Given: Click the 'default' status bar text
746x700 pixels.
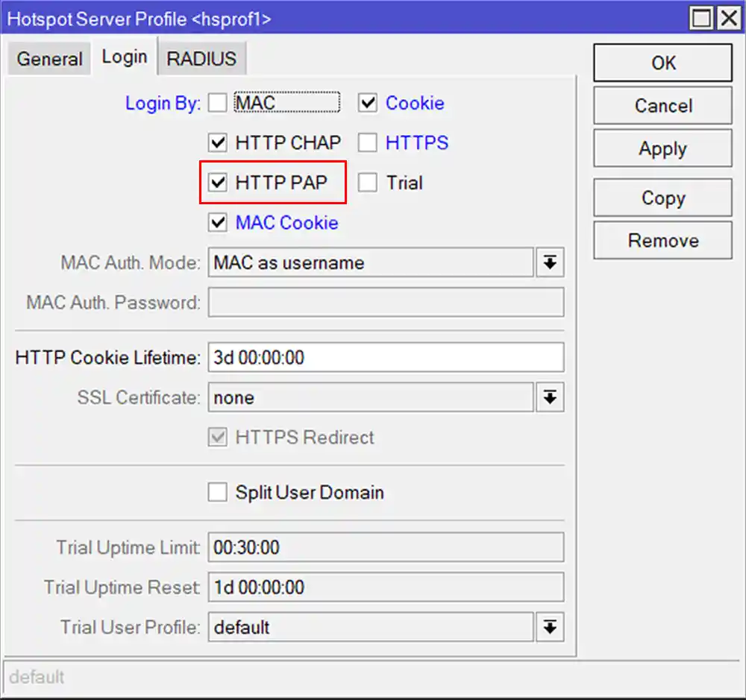Looking at the screenshot, I should 37,677.
